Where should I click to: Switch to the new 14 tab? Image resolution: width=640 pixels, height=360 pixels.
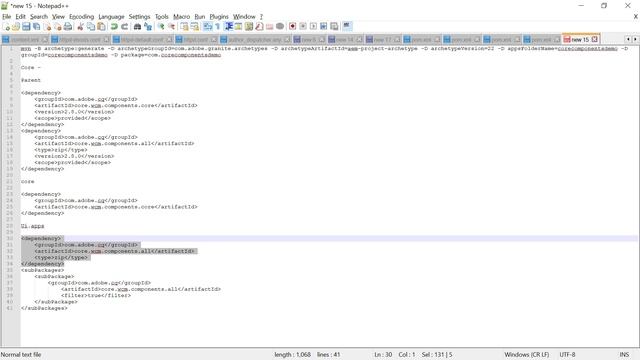[x=345, y=40]
